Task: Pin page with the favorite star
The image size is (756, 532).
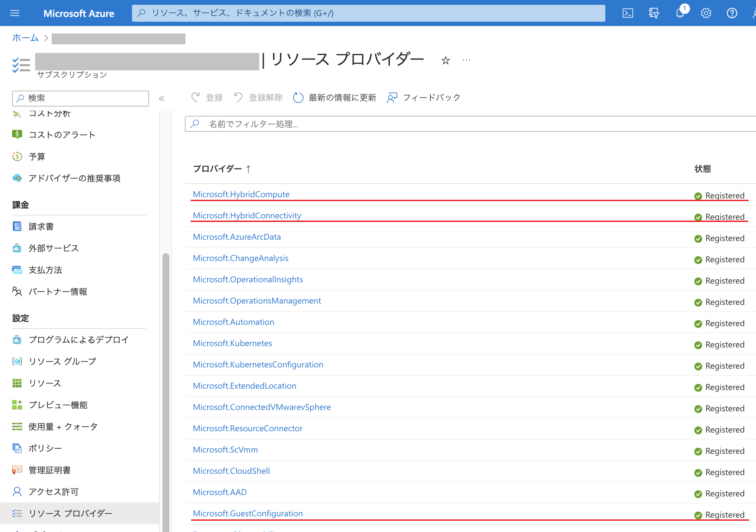Action: click(446, 60)
